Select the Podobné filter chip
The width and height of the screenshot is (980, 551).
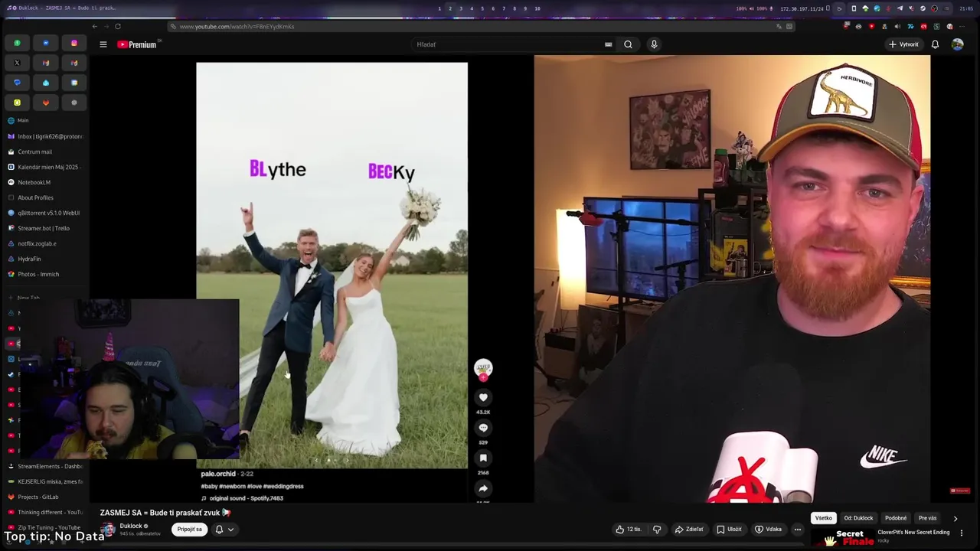[896, 518]
